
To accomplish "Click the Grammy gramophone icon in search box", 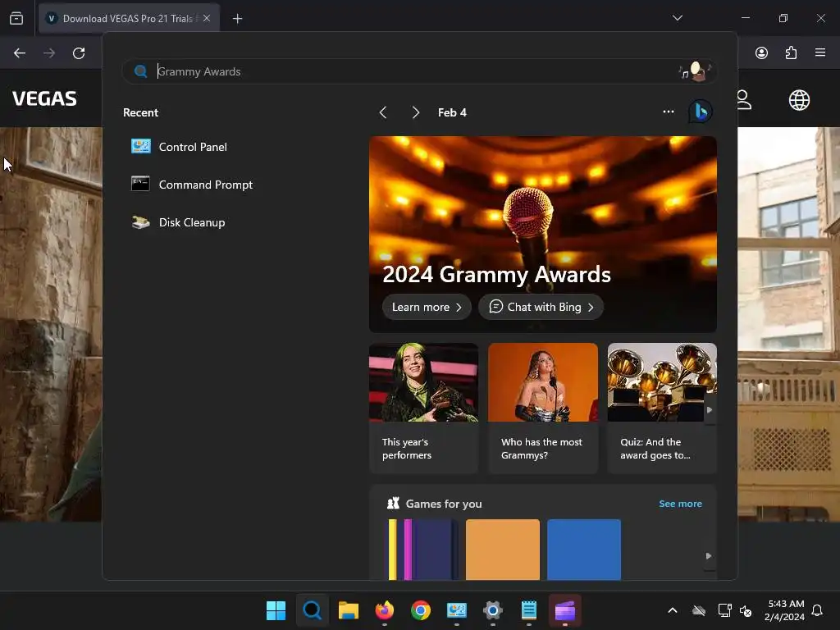I will (695, 71).
